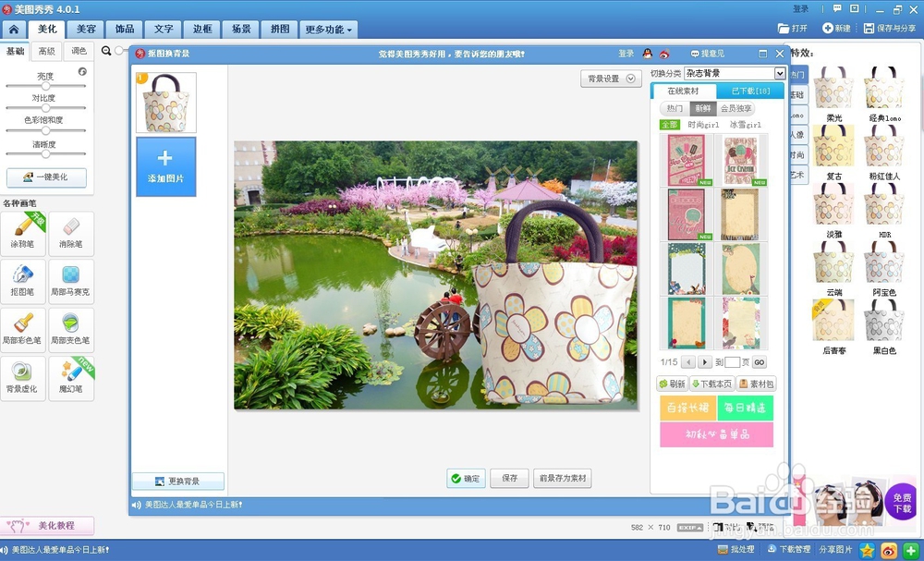Switch to the 文字 tab
Viewport: 924px width, 561px height.
pyautogui.click(x=164, y=29)
